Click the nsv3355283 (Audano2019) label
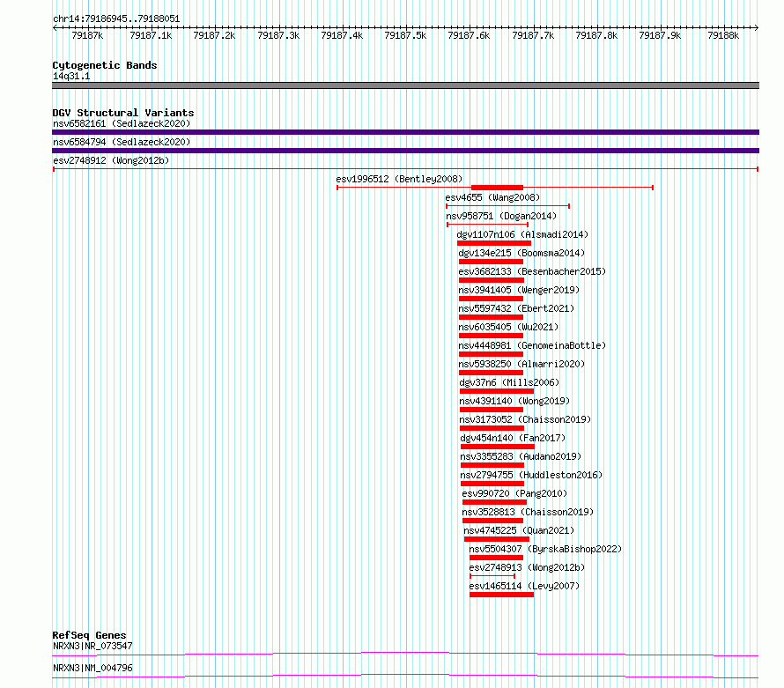 (x=521, y=456)
